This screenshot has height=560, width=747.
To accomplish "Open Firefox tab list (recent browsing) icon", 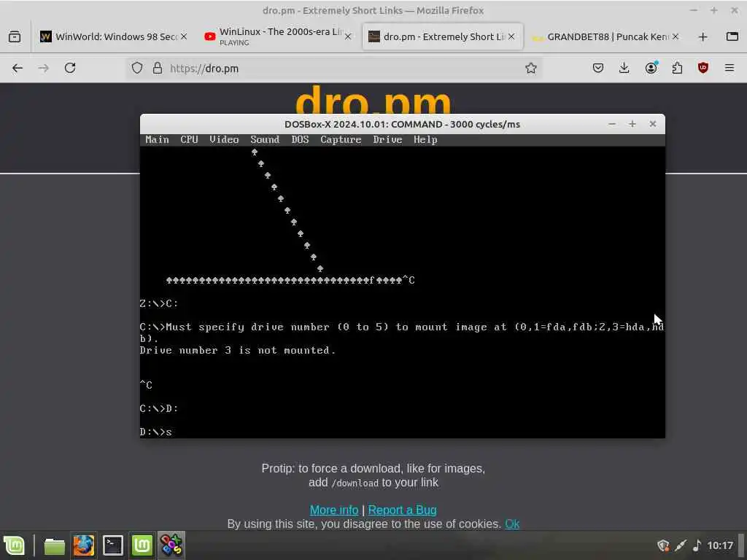I will tap(15, 36).
